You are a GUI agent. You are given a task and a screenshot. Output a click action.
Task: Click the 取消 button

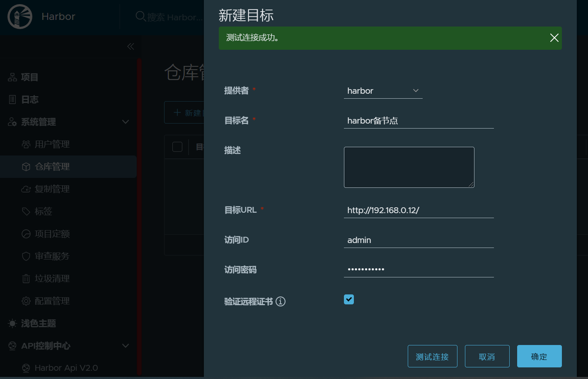click(487, 356)
